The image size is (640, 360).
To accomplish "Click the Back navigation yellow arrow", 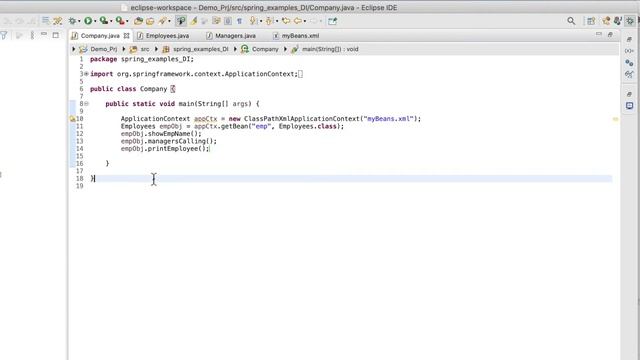I will 298,21.
